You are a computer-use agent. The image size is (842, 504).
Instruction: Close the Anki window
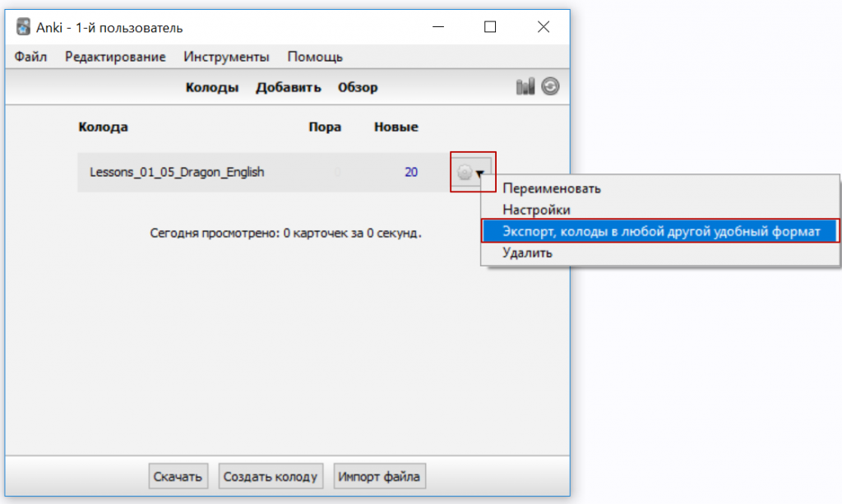(x=544, y=27)
